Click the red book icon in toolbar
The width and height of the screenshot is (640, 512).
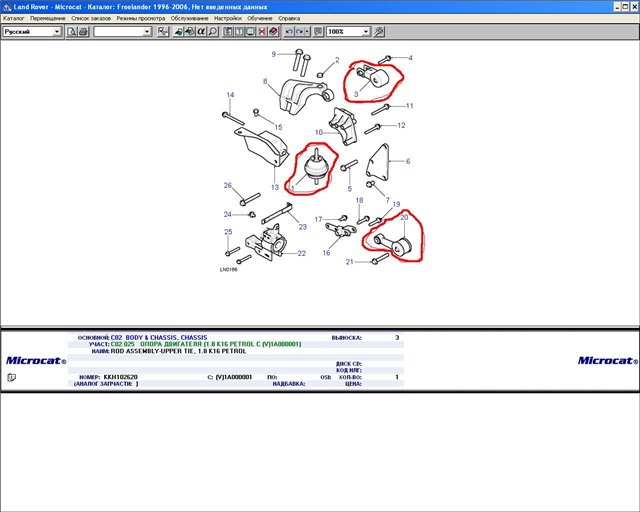coord(273,31)
